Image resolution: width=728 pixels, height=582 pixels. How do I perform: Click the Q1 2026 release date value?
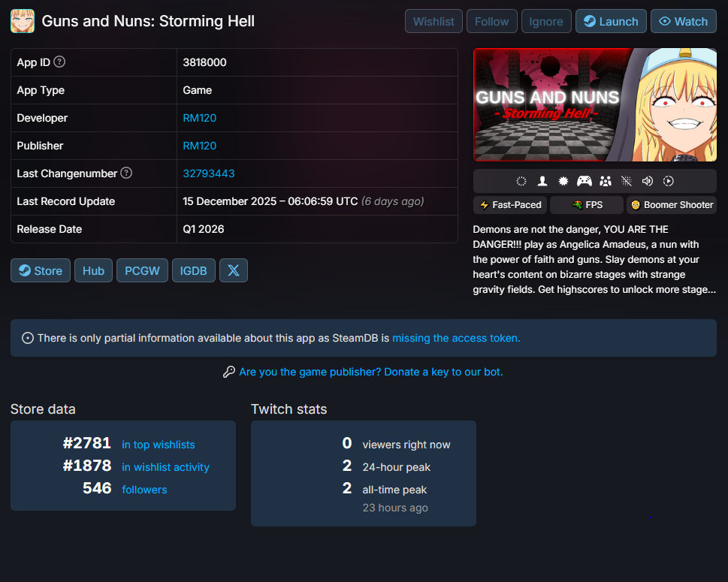point(204,229)
